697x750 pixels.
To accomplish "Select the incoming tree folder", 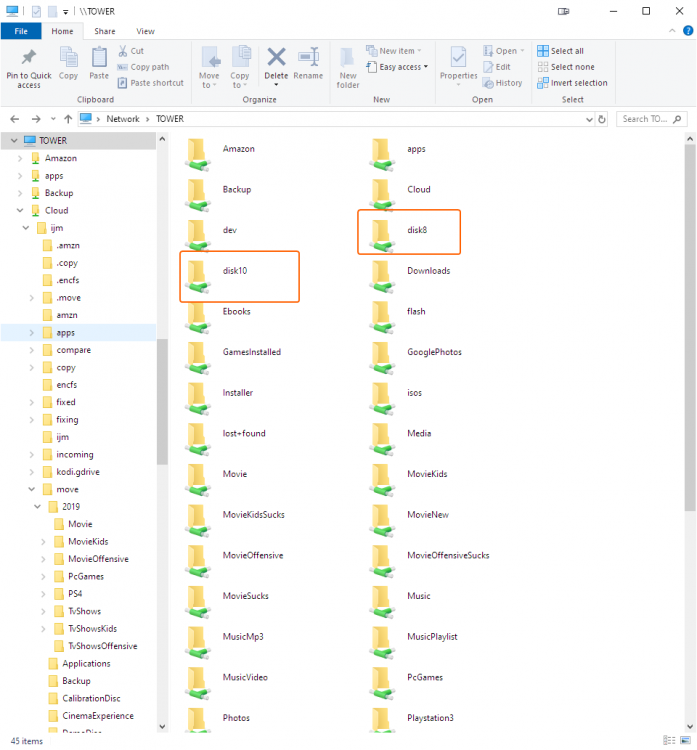I will coord(75,455).
